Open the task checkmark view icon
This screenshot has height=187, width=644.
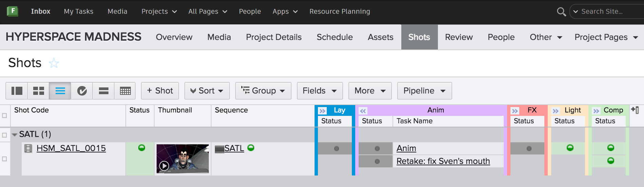(x=82, y=91)
